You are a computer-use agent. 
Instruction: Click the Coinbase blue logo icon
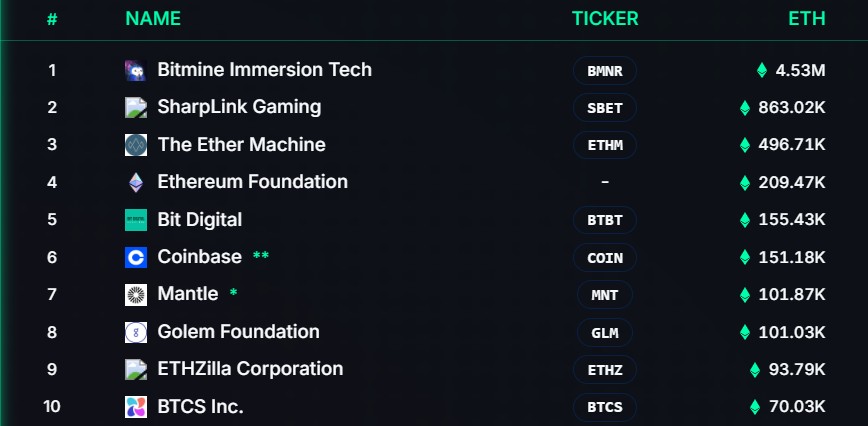(135, 257)
